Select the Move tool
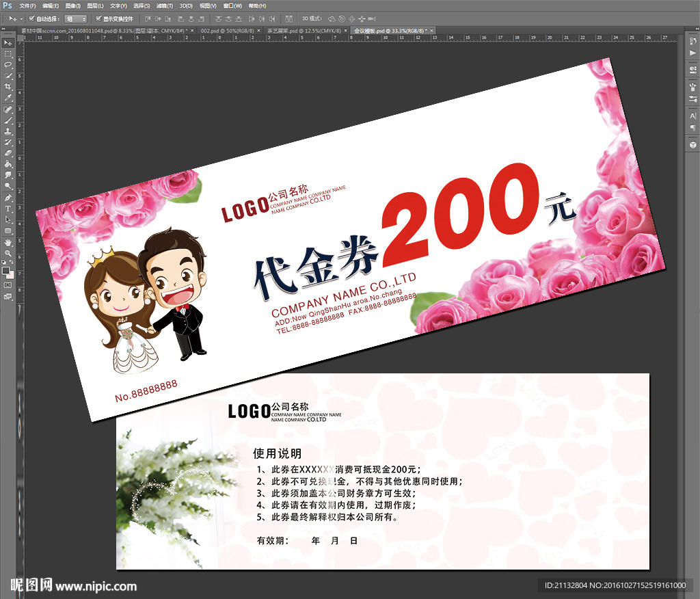 (x=7, y=43)
